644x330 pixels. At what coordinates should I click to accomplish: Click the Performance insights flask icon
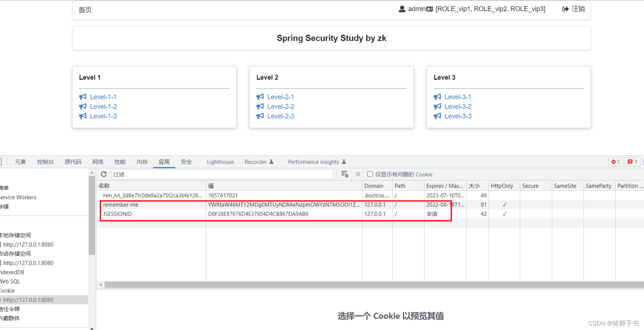(x=344, y=162)
